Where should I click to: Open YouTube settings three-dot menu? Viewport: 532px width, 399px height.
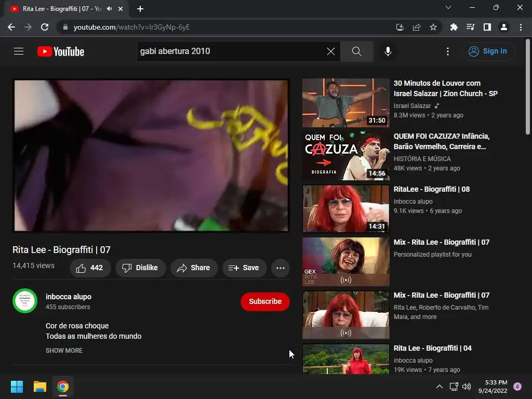(447, 51)
